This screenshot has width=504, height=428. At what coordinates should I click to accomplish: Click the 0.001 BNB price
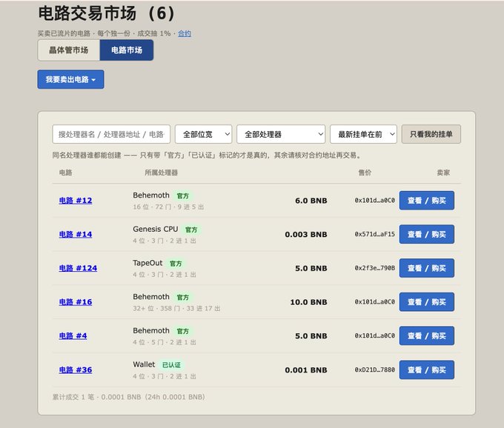point(306,370)
